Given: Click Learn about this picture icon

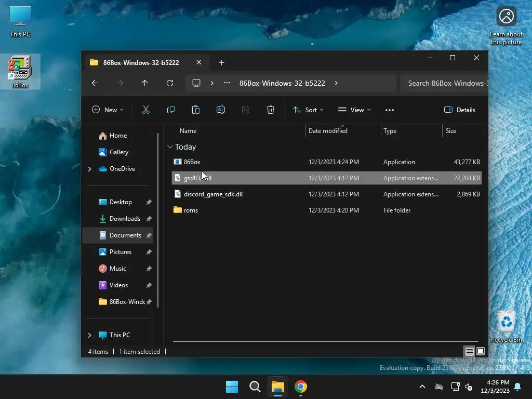Looking at the screenshot, I should 506,26.
